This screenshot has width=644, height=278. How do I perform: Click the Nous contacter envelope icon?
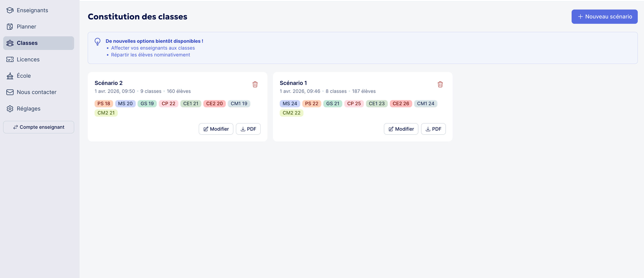(10, 92)
